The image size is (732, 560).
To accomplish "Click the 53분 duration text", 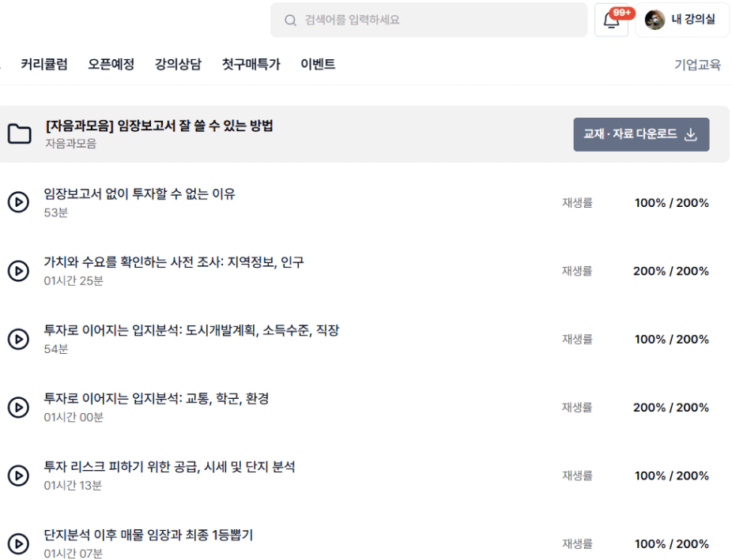I will pyautogui.click(x=56, y=212).
